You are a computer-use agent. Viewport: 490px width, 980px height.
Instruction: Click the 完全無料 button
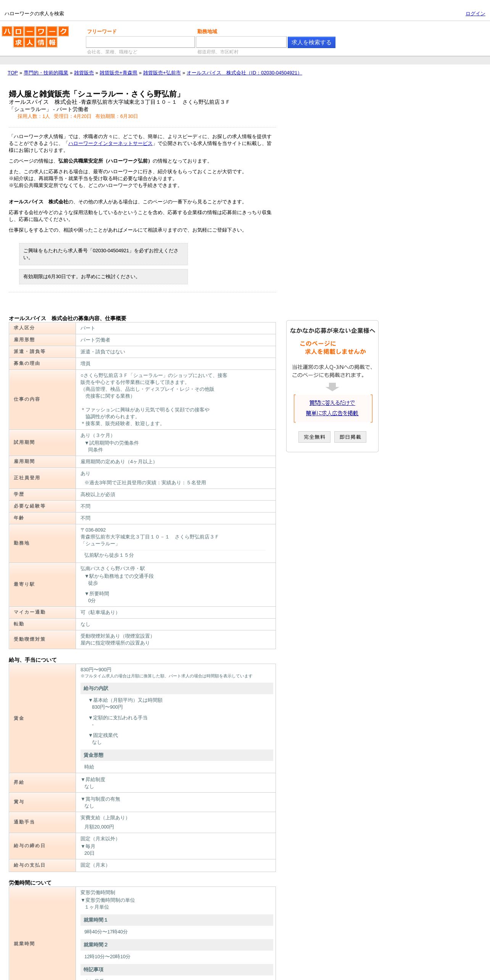[314, 437]
